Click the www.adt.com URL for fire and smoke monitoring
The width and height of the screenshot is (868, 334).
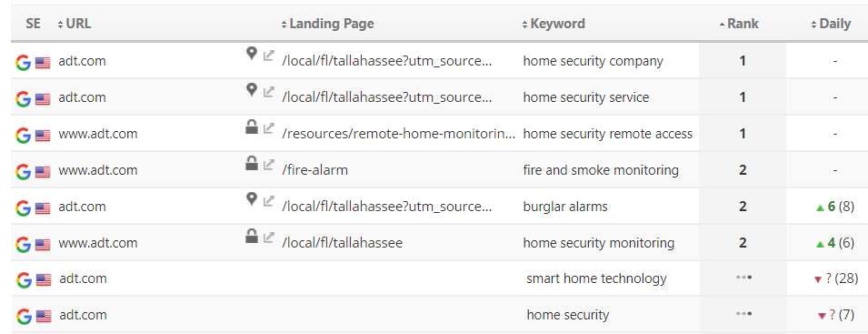[x=98, y=170]
